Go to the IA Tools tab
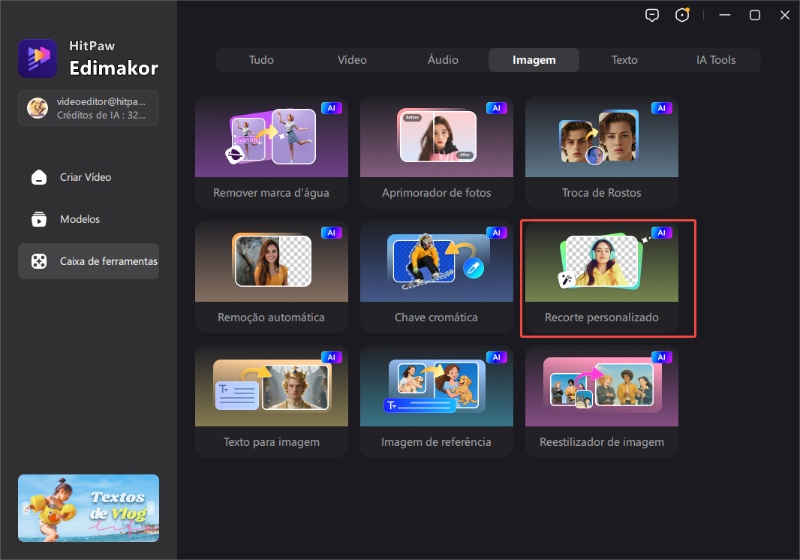 [715, 60]
